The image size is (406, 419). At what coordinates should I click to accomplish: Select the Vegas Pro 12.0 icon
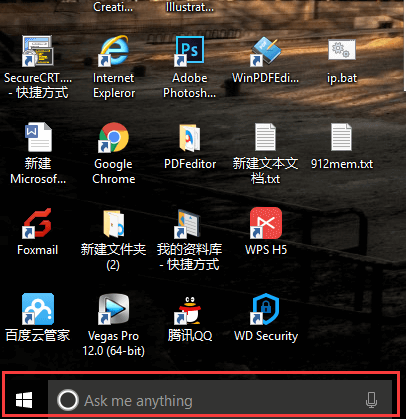tap(114, 309)
